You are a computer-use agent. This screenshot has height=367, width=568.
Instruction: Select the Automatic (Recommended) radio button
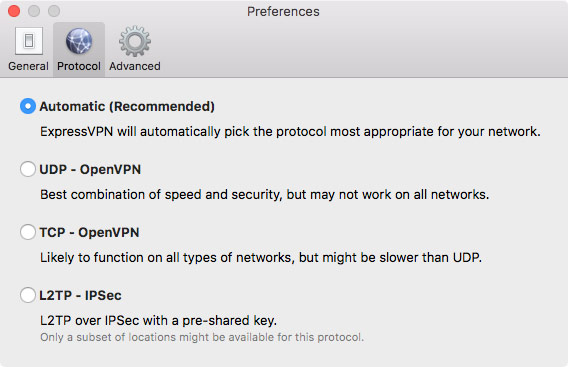tap(28, 106)
